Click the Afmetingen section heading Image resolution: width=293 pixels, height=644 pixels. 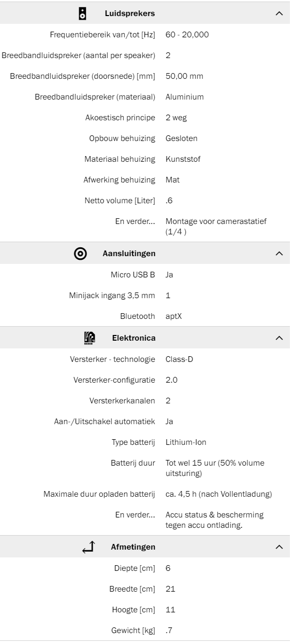click(133, 547)
